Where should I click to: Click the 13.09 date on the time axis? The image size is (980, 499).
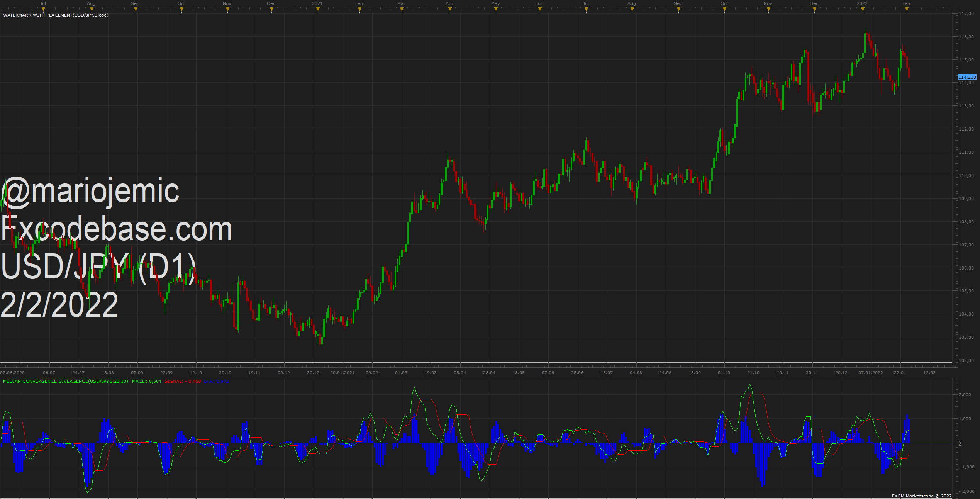(x=695, y=373)
